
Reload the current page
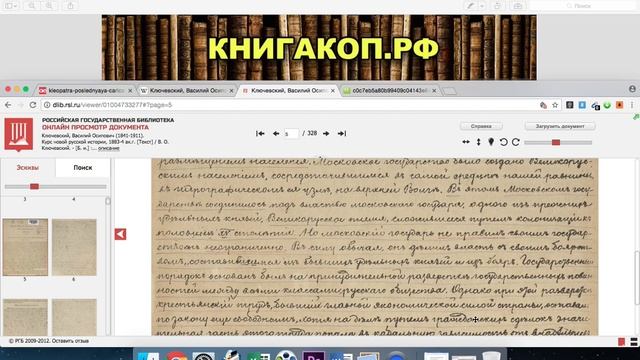coord(33,105)
